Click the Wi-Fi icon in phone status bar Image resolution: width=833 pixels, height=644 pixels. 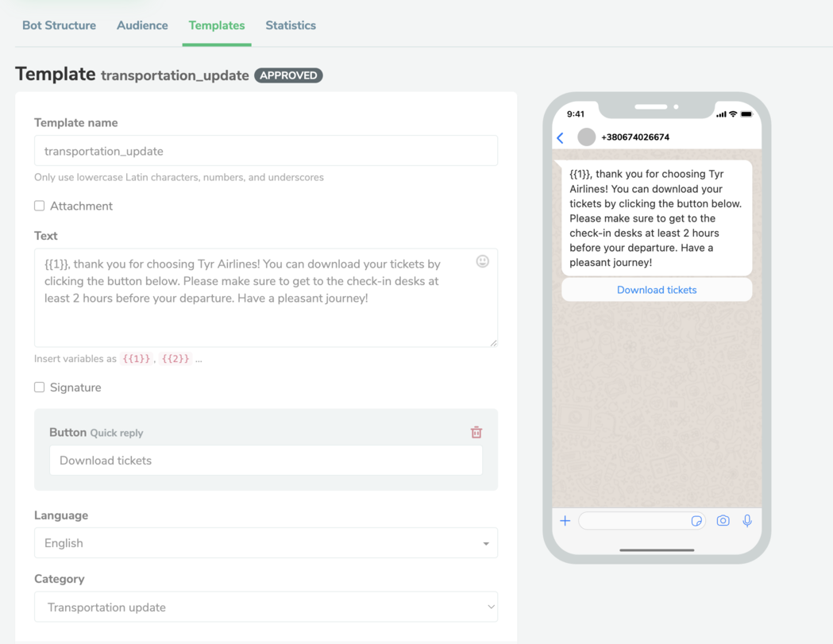733,114
